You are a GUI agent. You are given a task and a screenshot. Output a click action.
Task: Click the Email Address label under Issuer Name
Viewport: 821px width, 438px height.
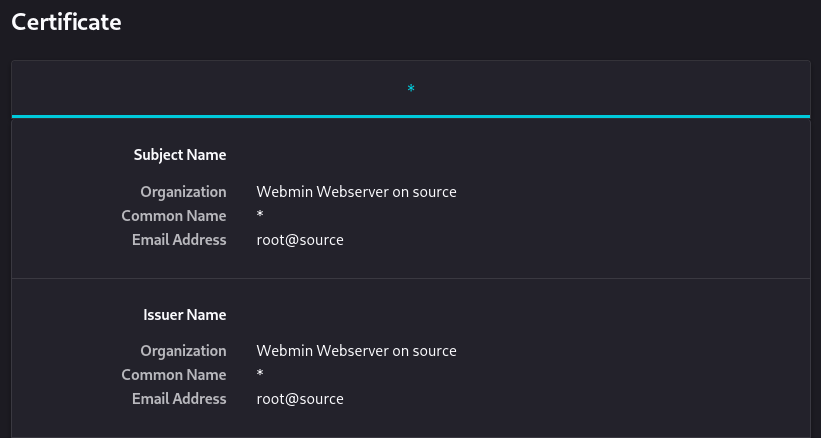click(x=179, y=399)
